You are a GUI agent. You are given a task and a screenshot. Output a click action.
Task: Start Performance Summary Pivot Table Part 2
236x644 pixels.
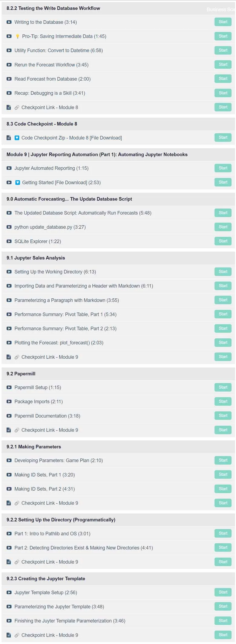point(223,328)
